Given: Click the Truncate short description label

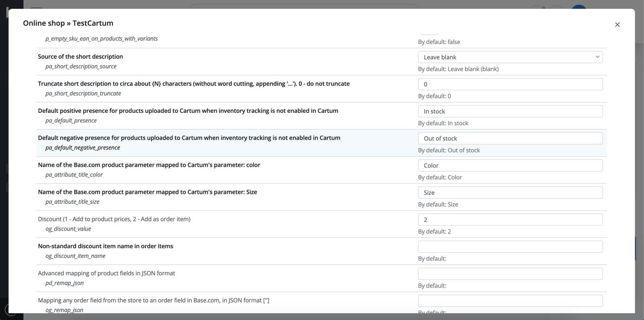Looking at the screenshot, I should pyautogui.click(x=194, y=83).
